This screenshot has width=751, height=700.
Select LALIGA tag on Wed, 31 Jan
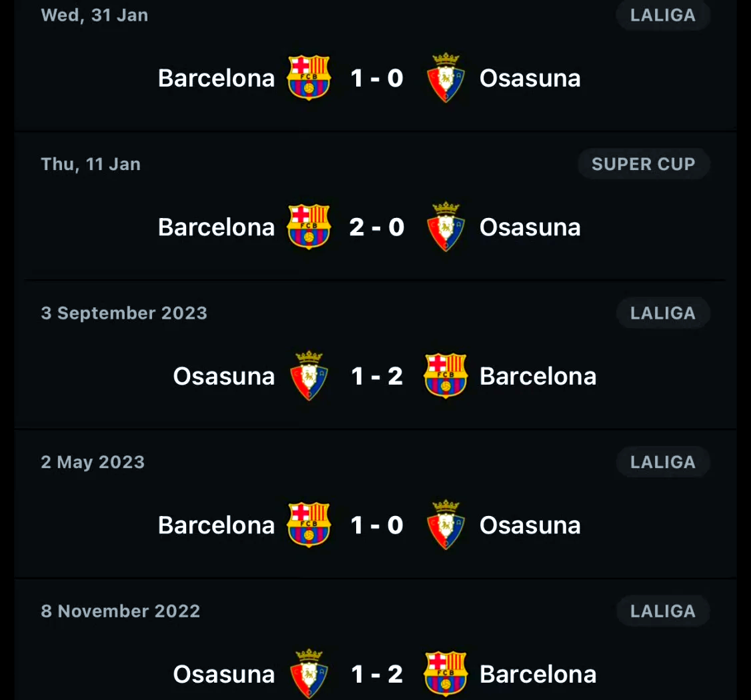(663, 15)
